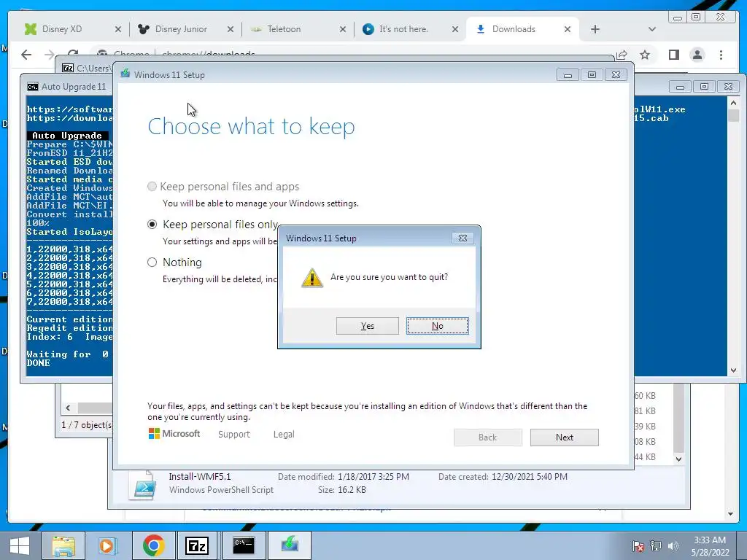747x560 pixels.
Task: Click the Chrome share page icon
Action: point(622,55)
